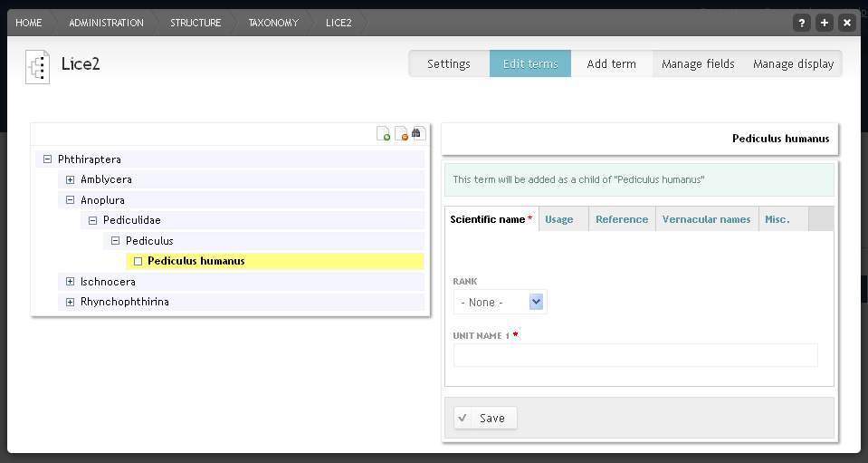Select the Misc. form tab
Screen dimensions: 868x463
(783, 219)
